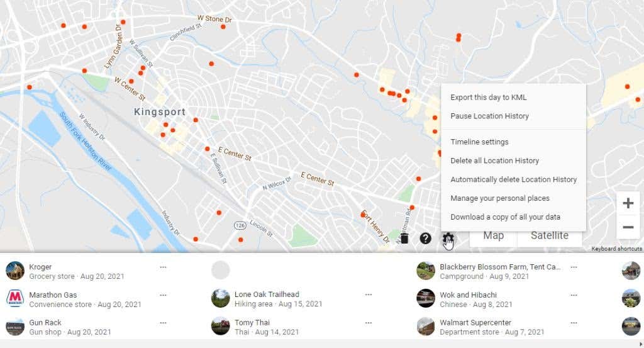The image size is (644, 348).
Task: Open the help question mark icon
Action: (x=426, y=238)
